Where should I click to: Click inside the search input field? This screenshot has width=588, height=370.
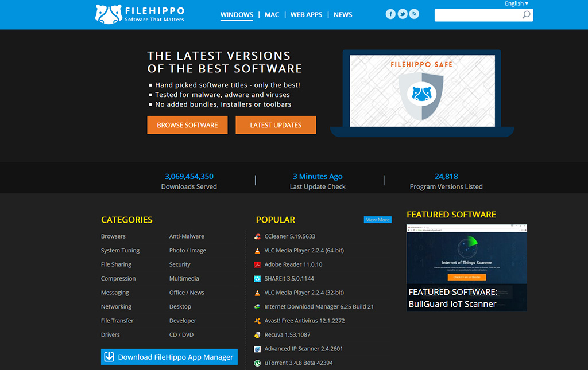coord(482,15)
